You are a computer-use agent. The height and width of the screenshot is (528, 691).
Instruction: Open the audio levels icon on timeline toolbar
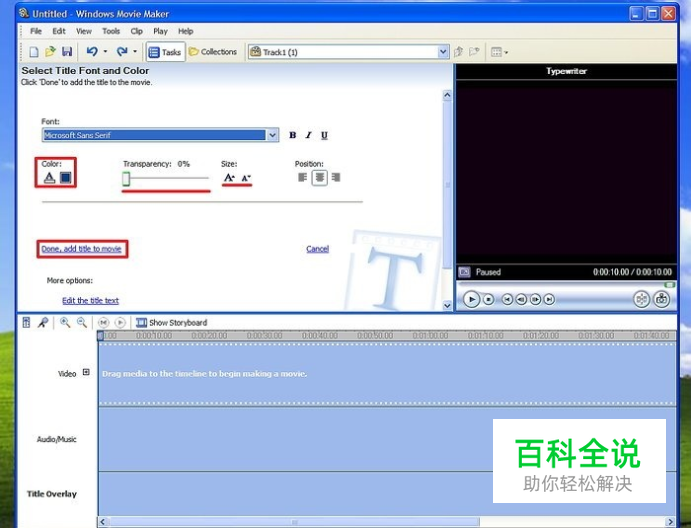click(x=26, y=323)
